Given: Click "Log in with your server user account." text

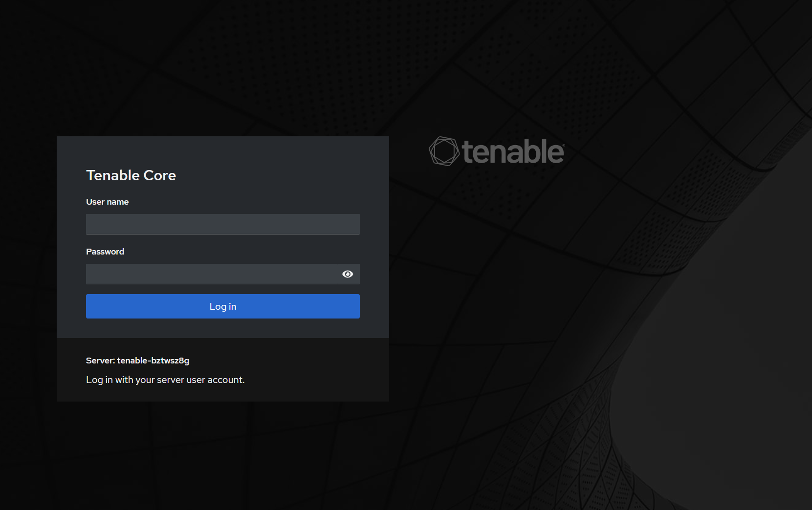Looking at the screenshot, I should pos(165,380).
